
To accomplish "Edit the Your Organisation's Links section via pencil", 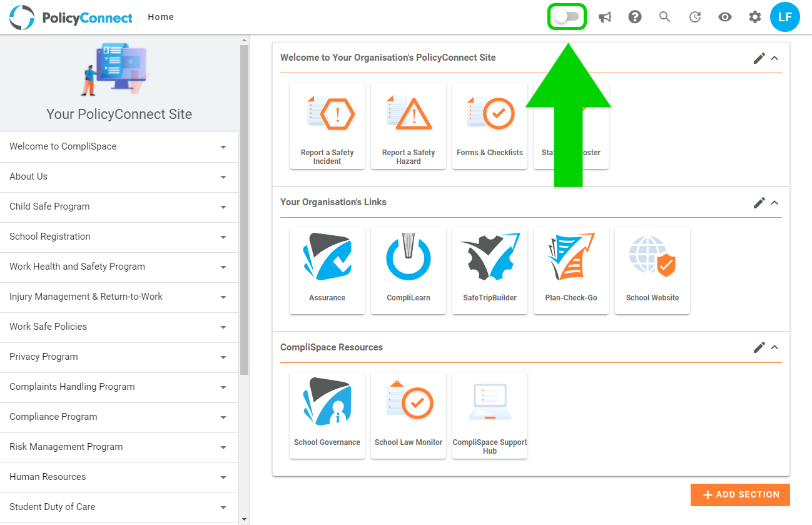I will click(759, 203).
